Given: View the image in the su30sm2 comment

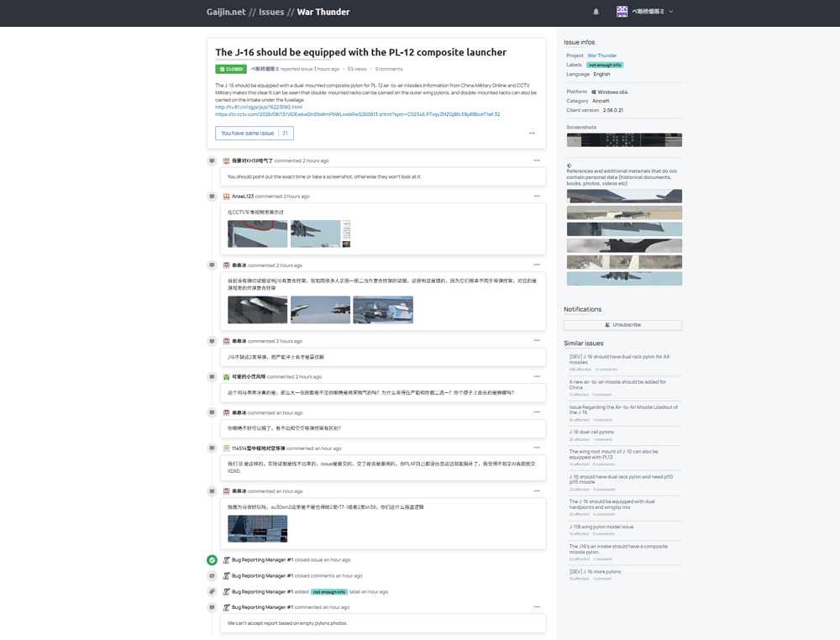Looking at the screenshot, I should pyautogui.click(x=258, y=528).
